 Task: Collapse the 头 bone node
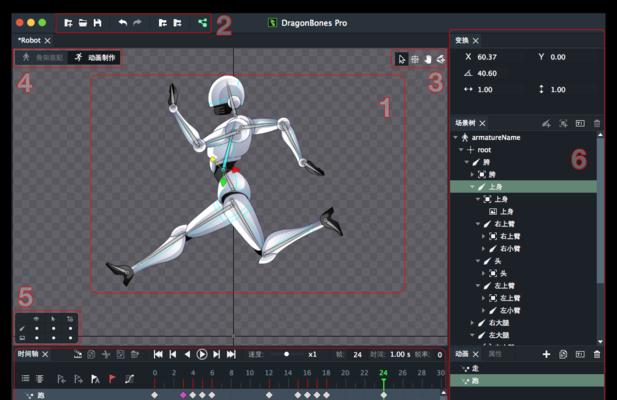478,261
